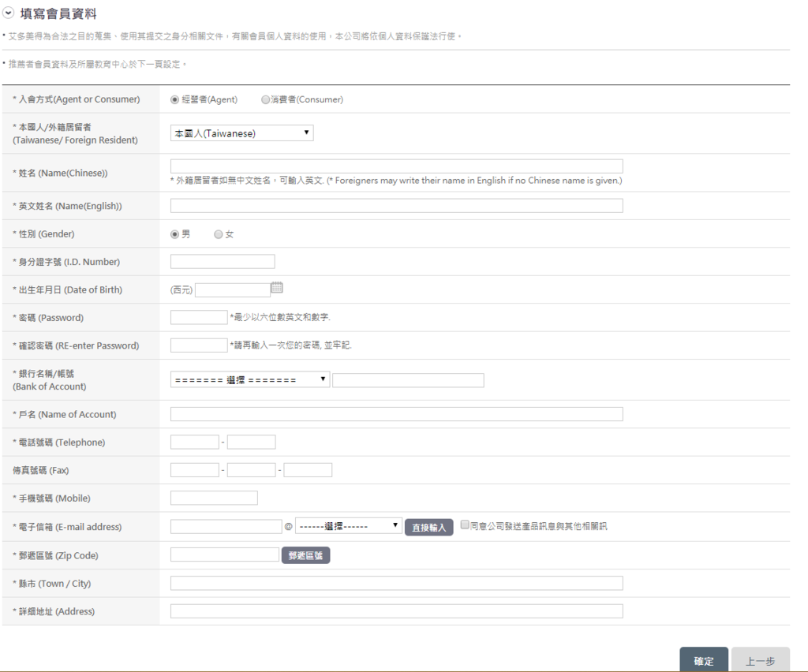Open the e-mail domain 選擇 dropdown
Viewport: 808px width, 672px height.
(348, 526)
